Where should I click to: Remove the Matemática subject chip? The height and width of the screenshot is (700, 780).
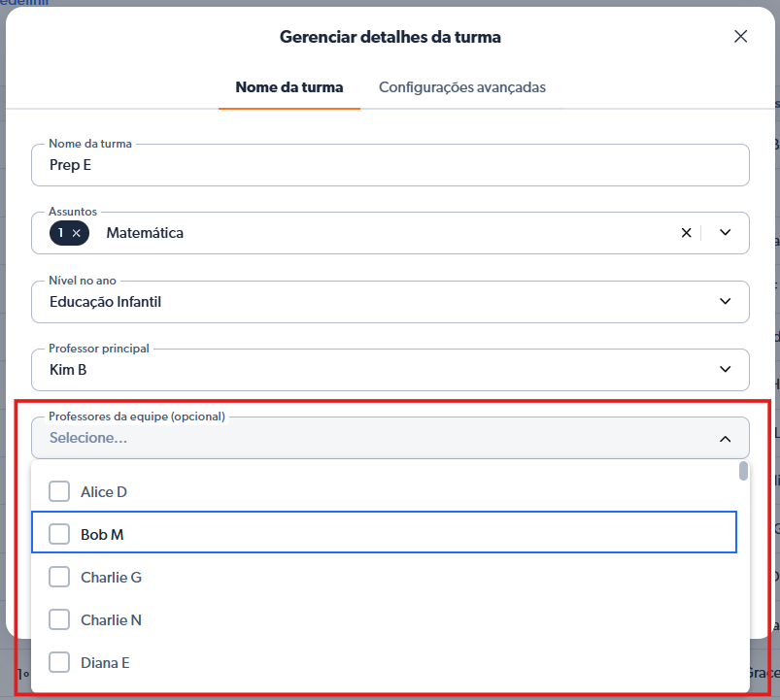click(x=76, y=233)
